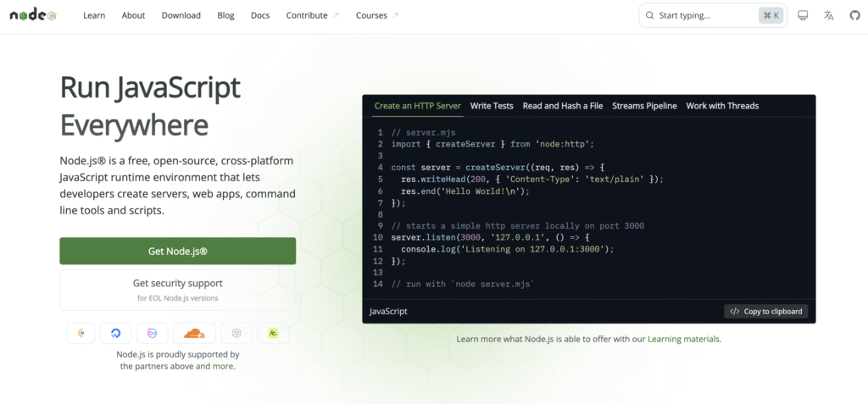Switch to Read and Hash a File tab
The image size is (868, 404).
coord(563,106)
